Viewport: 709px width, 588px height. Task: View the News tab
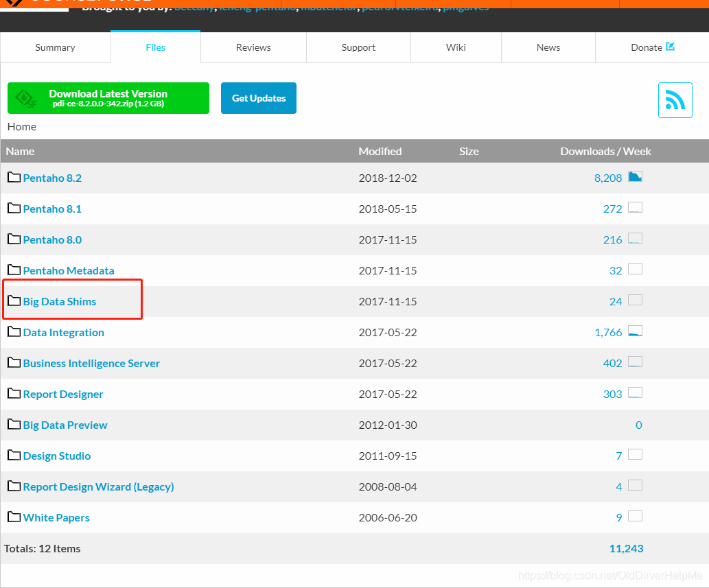click(548, 47)
